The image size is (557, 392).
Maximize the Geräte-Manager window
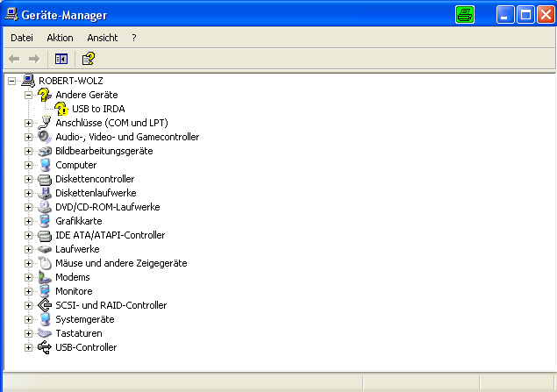click(525, 15)
